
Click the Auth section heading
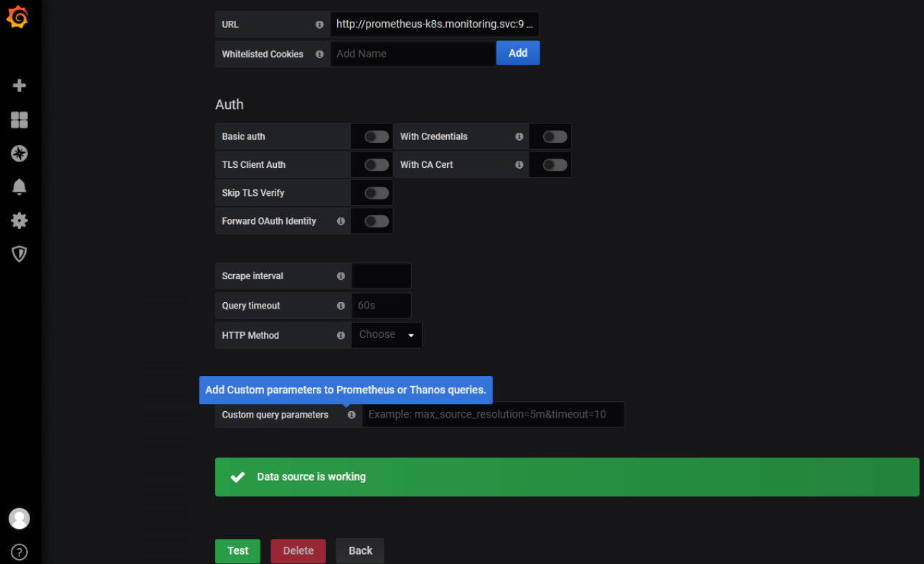coord(230,105)
